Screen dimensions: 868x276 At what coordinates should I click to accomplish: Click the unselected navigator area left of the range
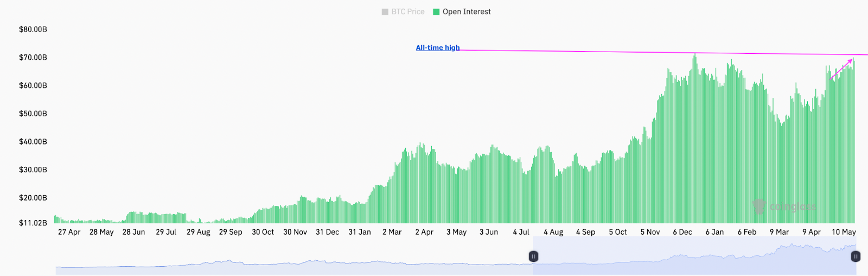pyautogui.click(x=294, y=255)
